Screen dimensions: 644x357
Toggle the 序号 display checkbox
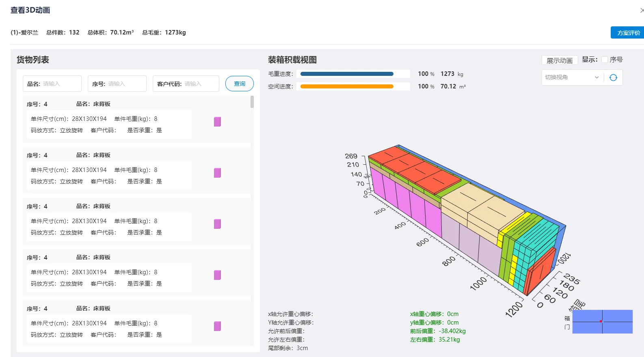click(x=605, y=60)
